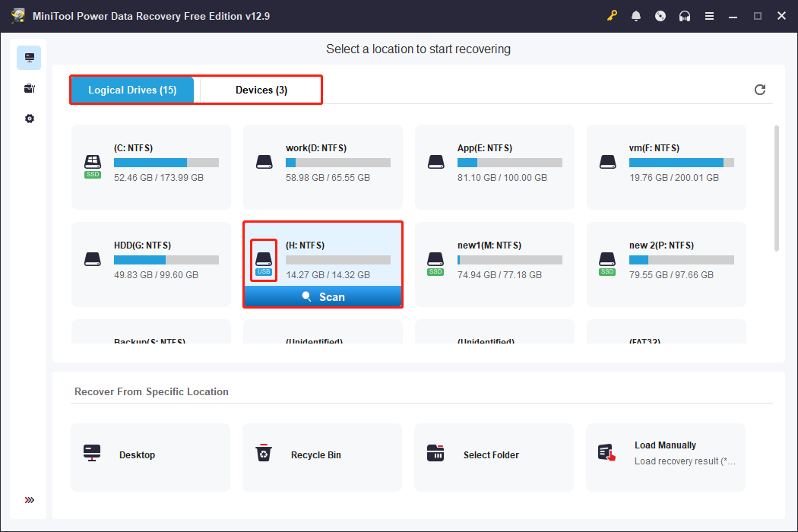Click the work(D: NTFS) drive icon
The width and height of the screenshot is (798, 532).
(264, 162)
